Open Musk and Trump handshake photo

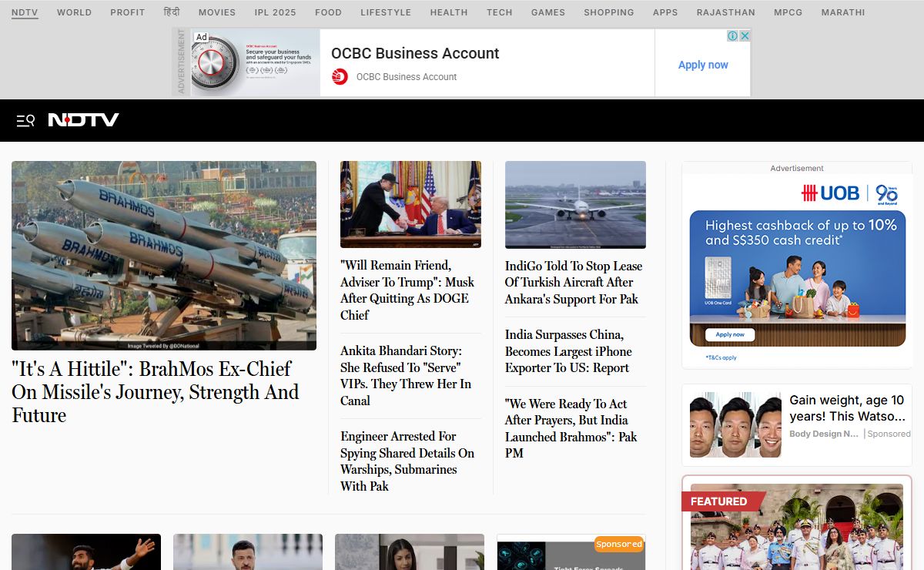(x=410, y=204)
